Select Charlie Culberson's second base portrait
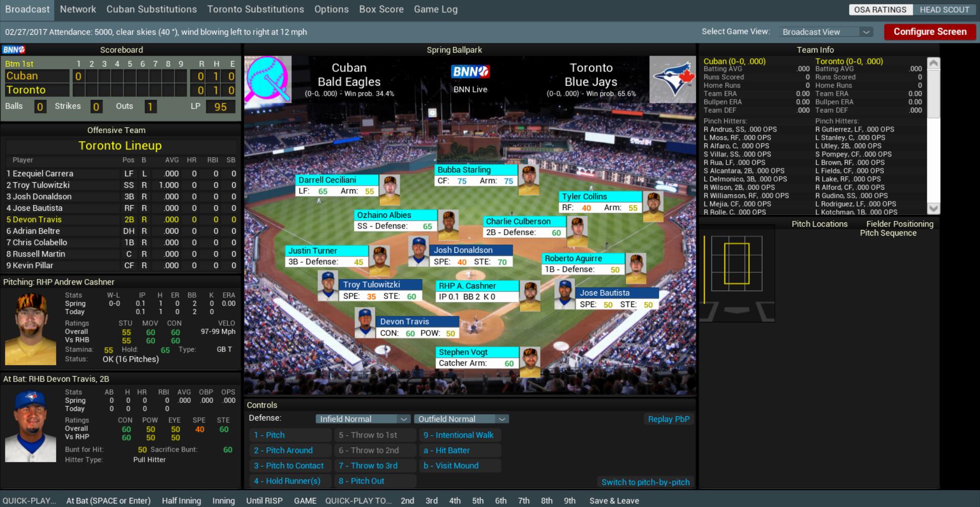The height and width of the screenshot is (507, 980). 577,232
